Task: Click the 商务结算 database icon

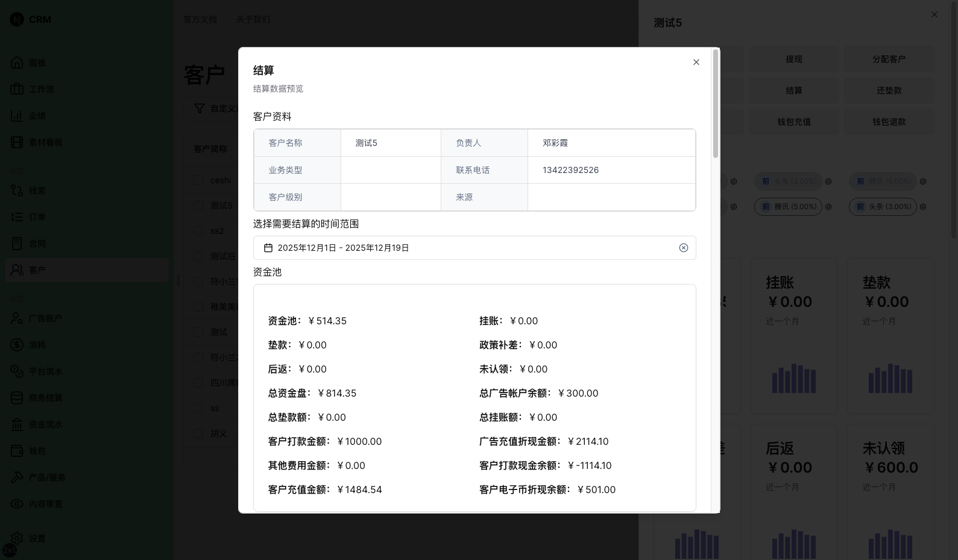Action: 17,398
